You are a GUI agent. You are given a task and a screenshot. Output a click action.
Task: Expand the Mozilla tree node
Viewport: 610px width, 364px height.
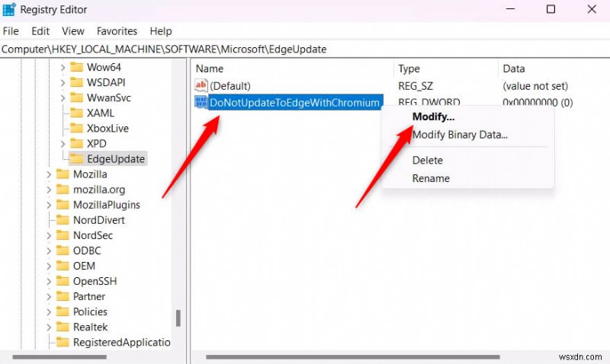[49, 174]
